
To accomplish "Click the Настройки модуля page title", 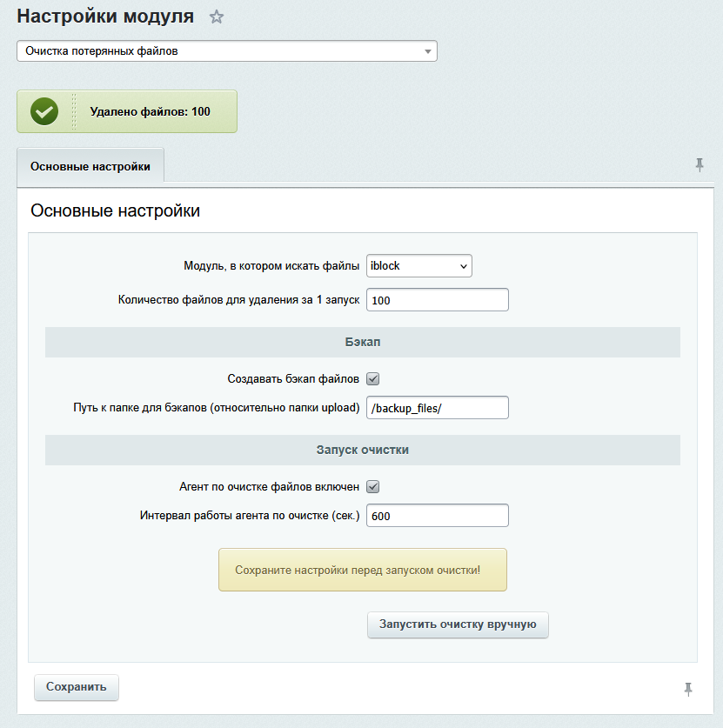I will 104,17.
